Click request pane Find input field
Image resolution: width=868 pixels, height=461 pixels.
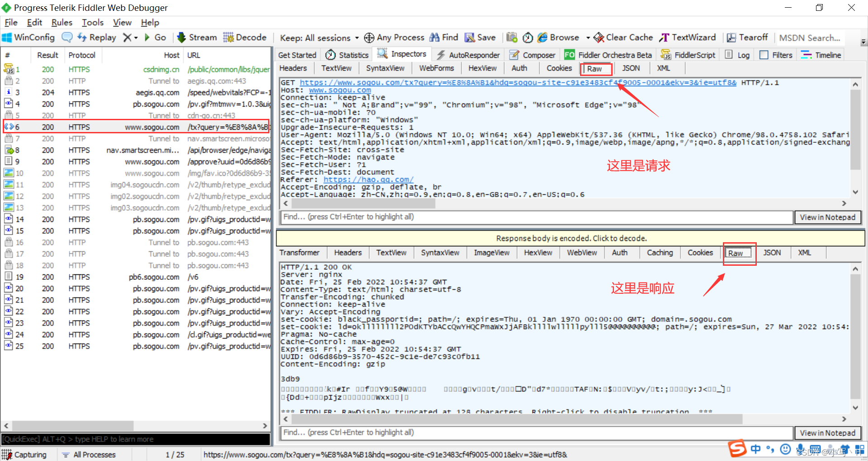click(537, 217)
